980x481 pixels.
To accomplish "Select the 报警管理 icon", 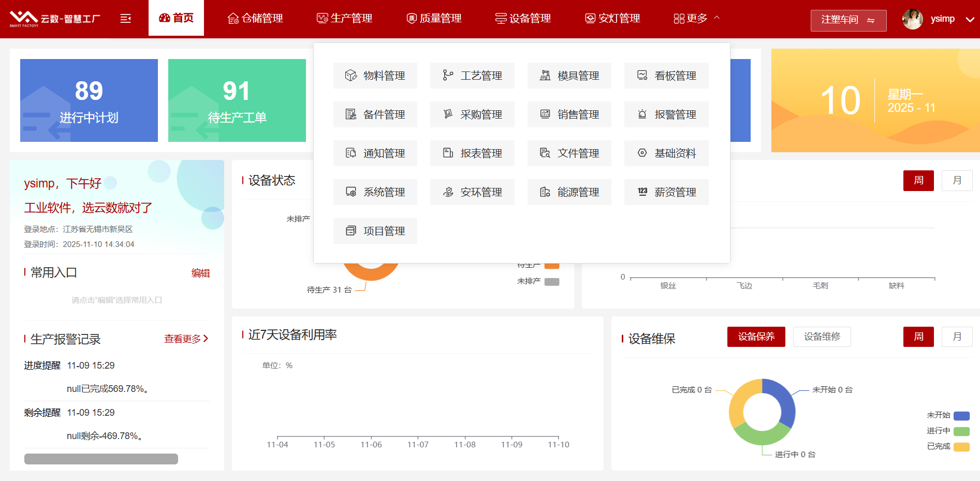I will tap(666, 114).
